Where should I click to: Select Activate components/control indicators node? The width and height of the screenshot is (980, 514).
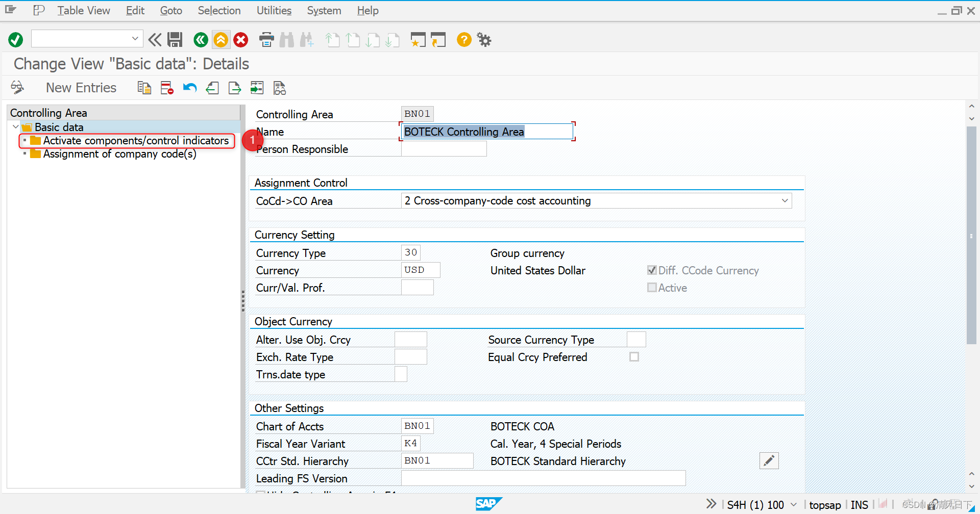click(136, 141)
